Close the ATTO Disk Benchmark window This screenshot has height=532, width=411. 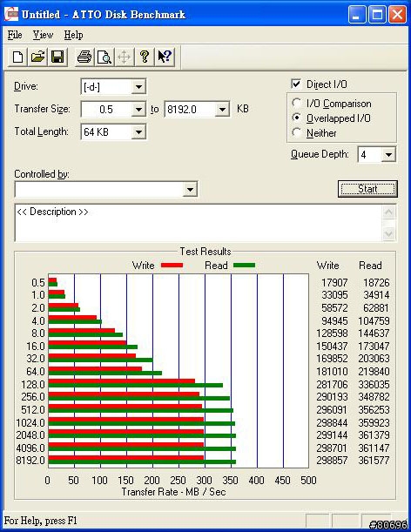pos(397,15)
